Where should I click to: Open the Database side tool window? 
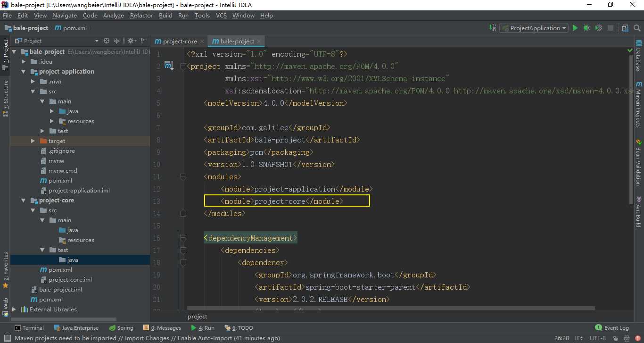pos(639,56)
